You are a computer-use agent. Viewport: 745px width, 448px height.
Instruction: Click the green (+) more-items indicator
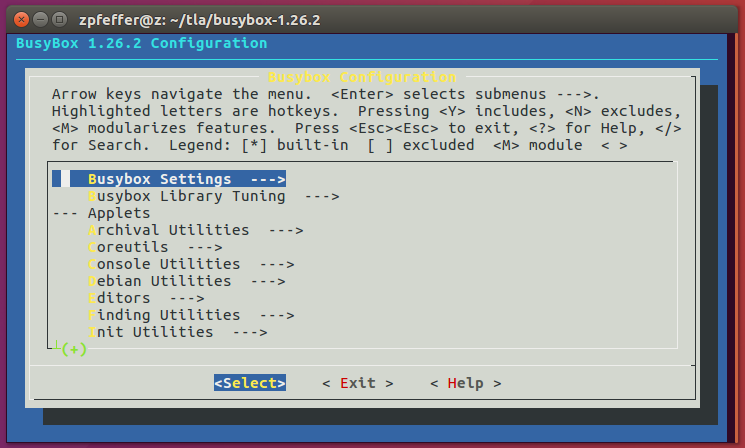[74, 349]
